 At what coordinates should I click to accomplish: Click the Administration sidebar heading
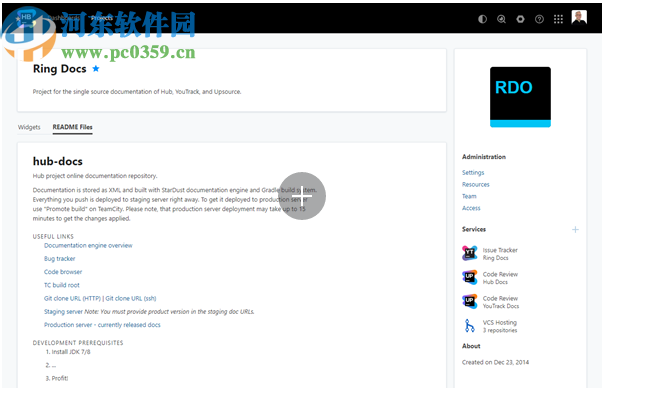tap(484, 157)
